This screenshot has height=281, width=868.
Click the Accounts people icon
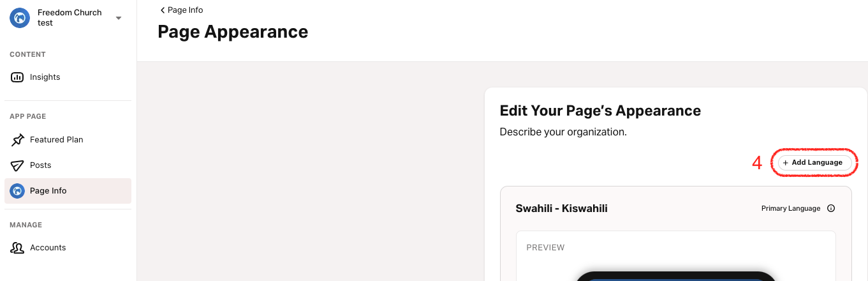(x=17, y=248)
